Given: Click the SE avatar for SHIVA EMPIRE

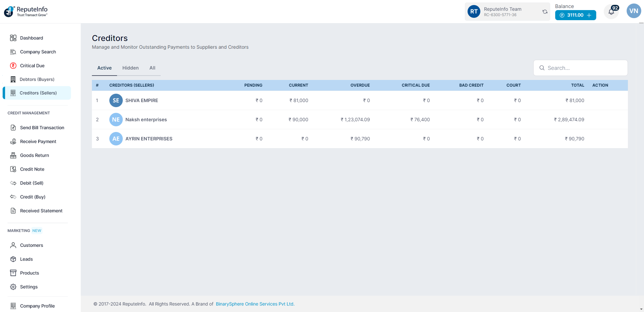Looking at the screenshot, I should click(116, 100).
